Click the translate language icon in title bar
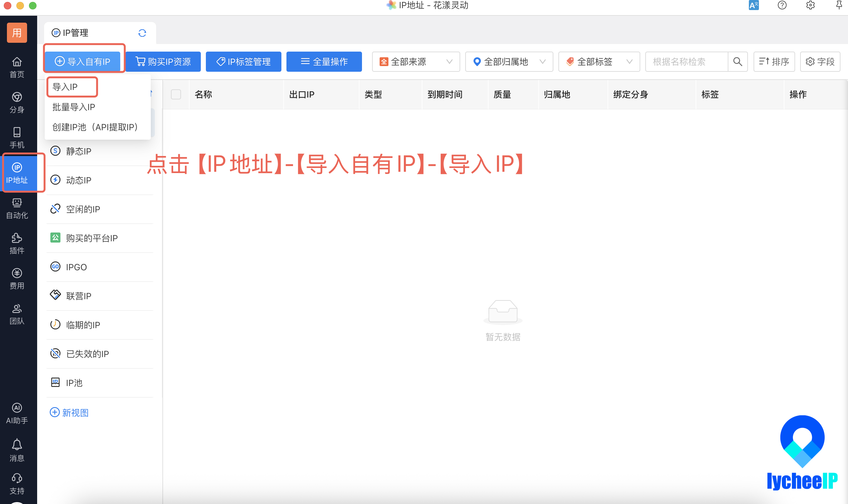 point(754,5)
